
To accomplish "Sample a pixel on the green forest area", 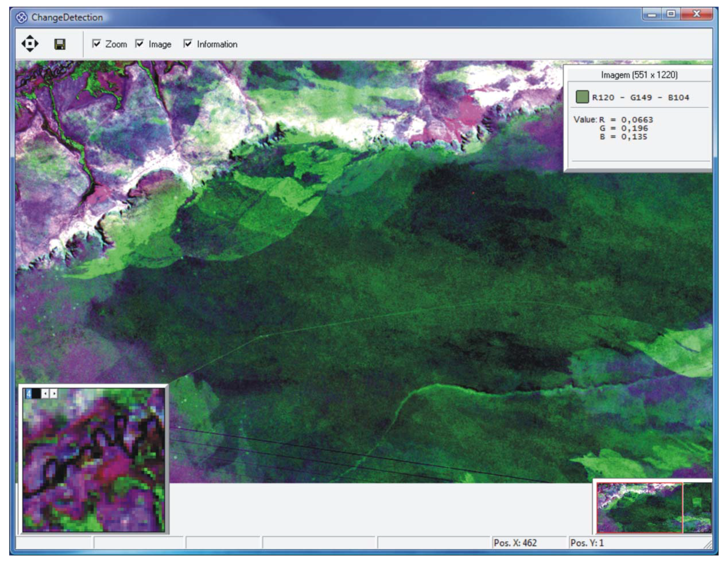I will pyautogui.click(x=400, y=300).
